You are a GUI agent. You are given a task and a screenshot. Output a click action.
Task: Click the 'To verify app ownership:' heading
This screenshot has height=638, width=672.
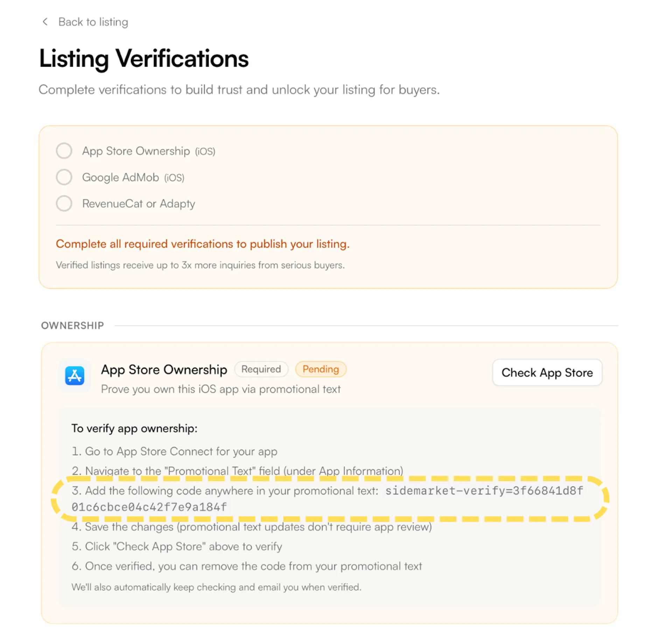pos(134,428)
